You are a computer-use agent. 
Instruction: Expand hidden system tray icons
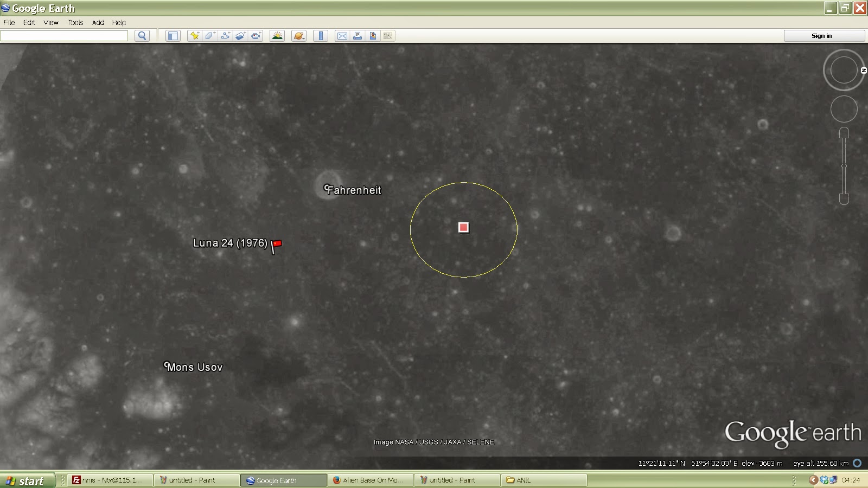click(x=813, y=480)
